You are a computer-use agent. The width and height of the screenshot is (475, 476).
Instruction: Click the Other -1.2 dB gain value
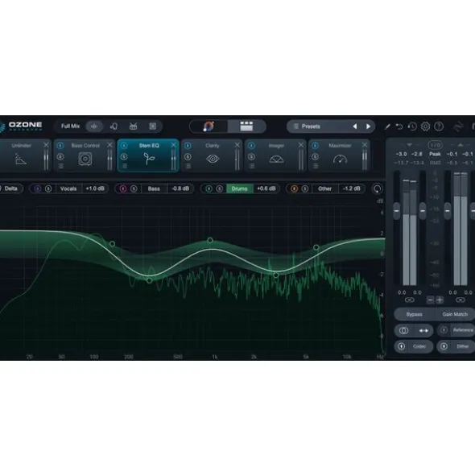click(x=352, y=188)
